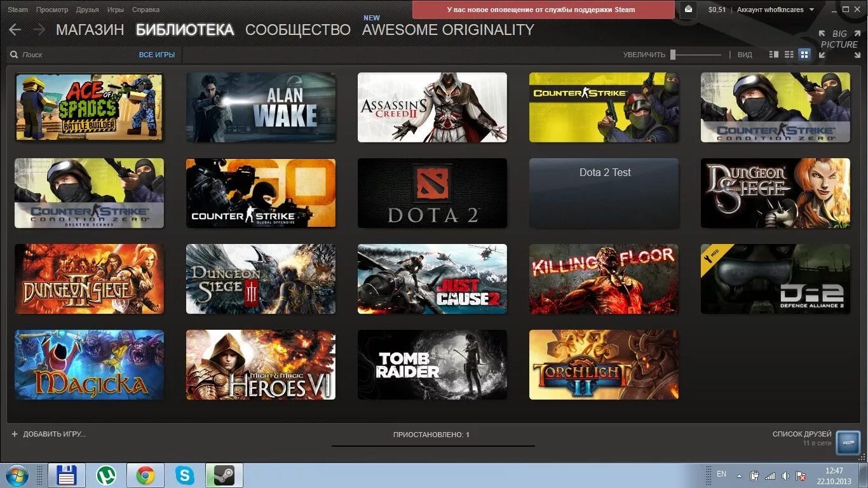Go to the БИБЛИОТЕКА tab
Screen dimensions: 868x488
(x=185, y=30)
